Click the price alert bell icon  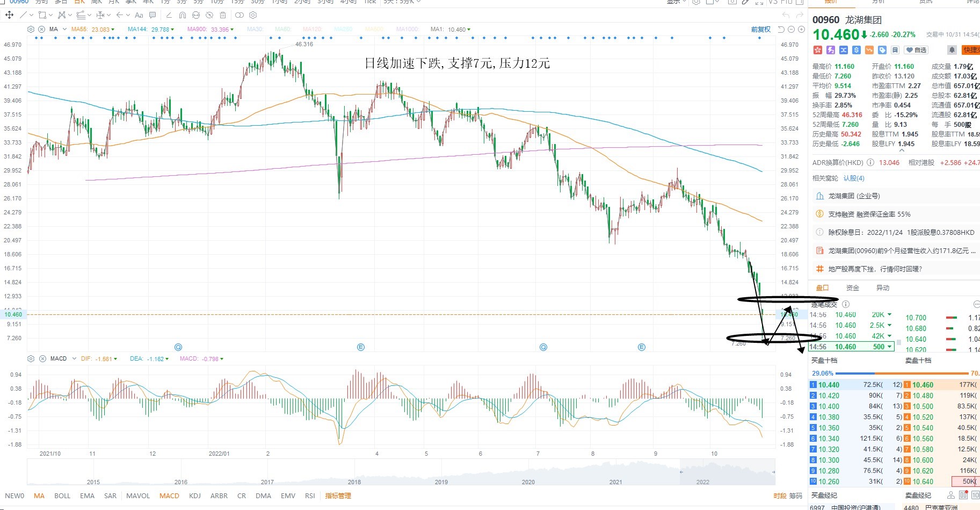(x=952, y=50)
